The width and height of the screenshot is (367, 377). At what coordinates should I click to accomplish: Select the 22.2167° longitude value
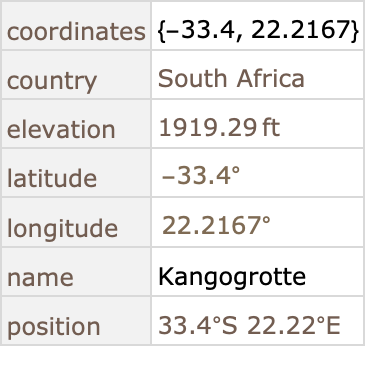(216, 225)
